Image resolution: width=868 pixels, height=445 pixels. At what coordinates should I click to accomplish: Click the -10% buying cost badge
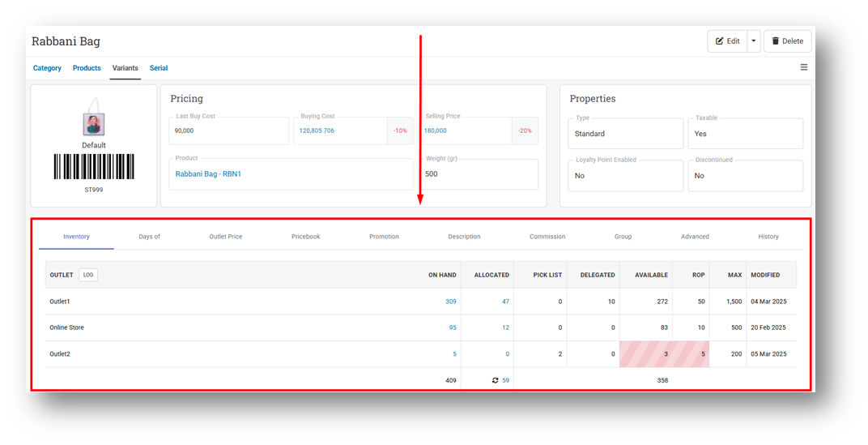tap(400, 131)
